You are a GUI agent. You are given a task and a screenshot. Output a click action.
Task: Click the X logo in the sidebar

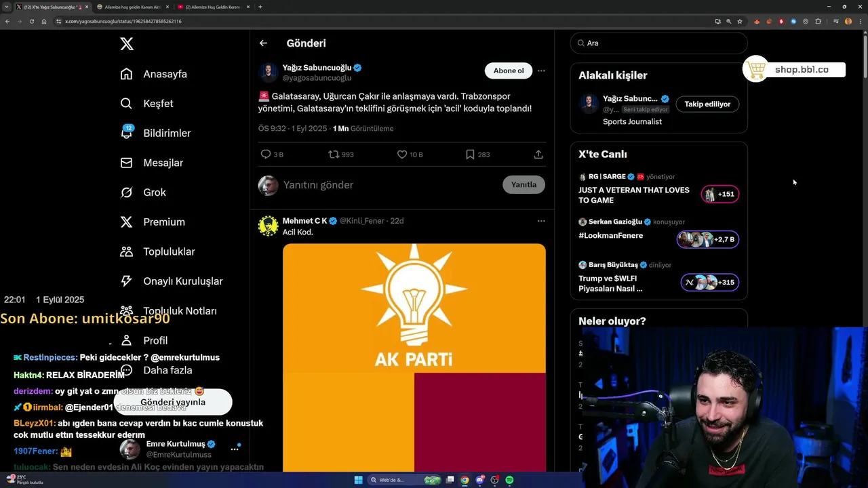point(127,44)
